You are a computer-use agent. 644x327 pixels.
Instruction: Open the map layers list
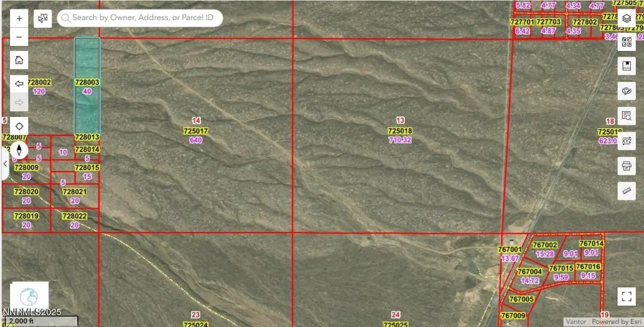(x=626, y=19)
